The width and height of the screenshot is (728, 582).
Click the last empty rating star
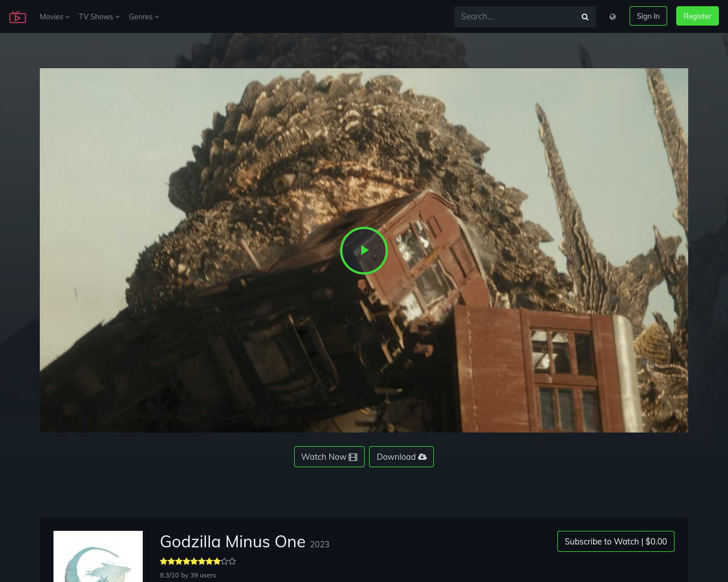[232, 562]
